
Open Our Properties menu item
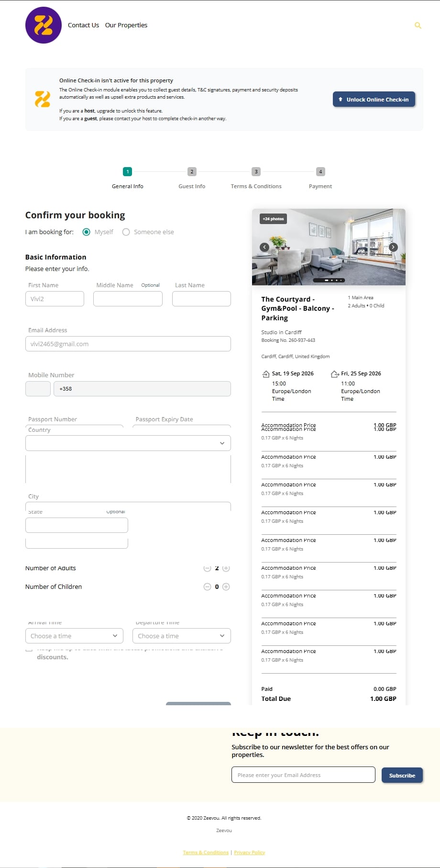coord(126,25)
